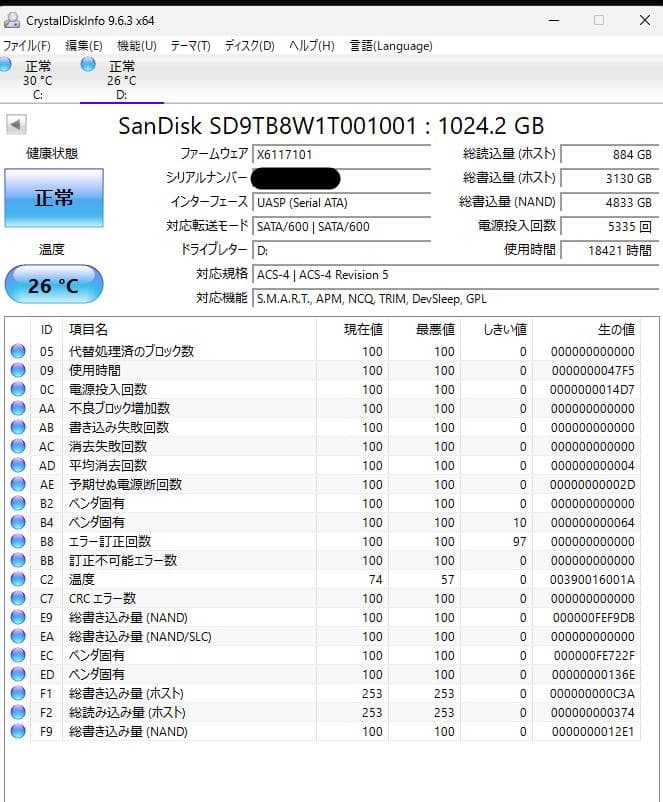663x802 pixels.
Task: Click raw value 0000000014D7
Action: [592, 390]
